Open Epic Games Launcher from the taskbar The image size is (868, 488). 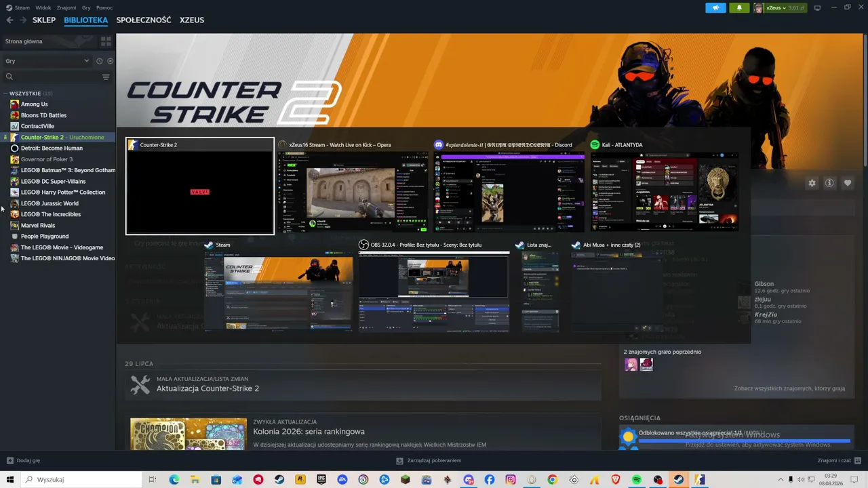click(x=321, y=480)
